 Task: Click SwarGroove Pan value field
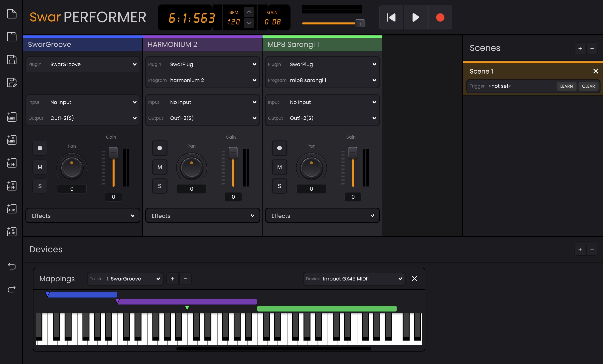click(72, 189)
